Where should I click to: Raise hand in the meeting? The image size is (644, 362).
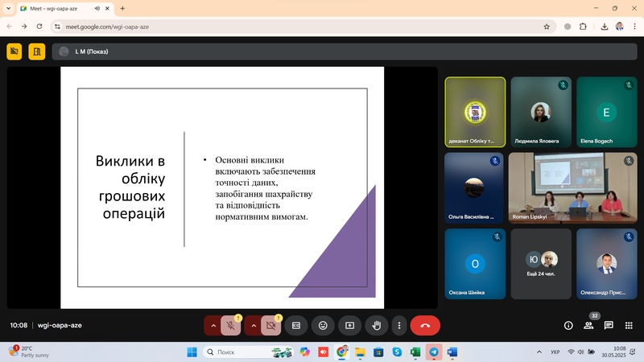pos(375,326)
